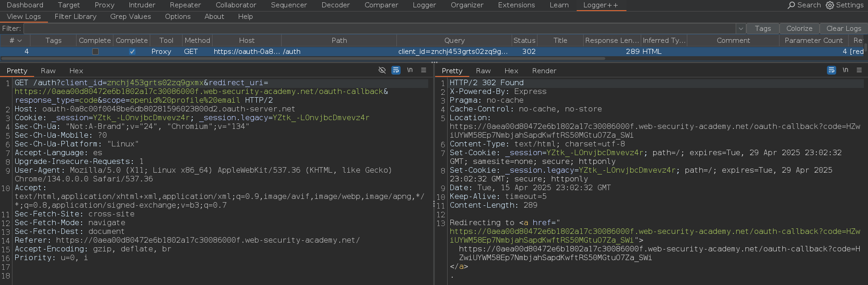Screen dimensions: 868x285
Task: Open Settings via the gear icon
Action: (830, 5)
